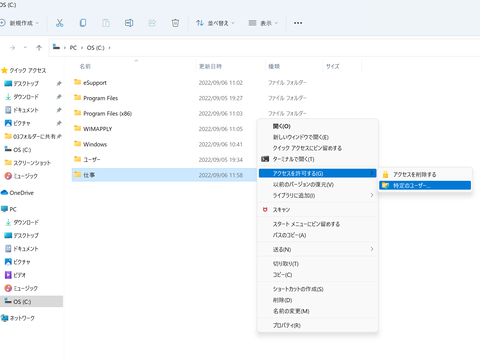This screenshot has height=360, width=480.
Task: Click the サイズ column header
Action: coord(333,66)
